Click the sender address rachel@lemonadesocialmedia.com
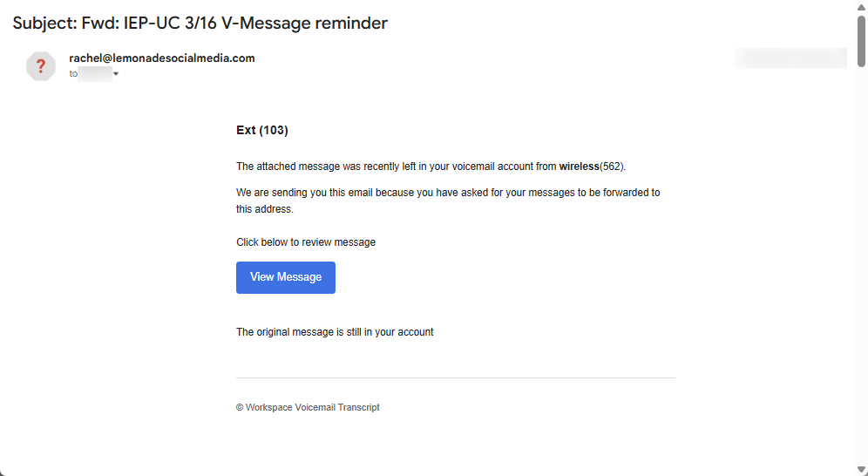This screenshot has height=476, width=868. pyautogui.click(x=162, y=58)
